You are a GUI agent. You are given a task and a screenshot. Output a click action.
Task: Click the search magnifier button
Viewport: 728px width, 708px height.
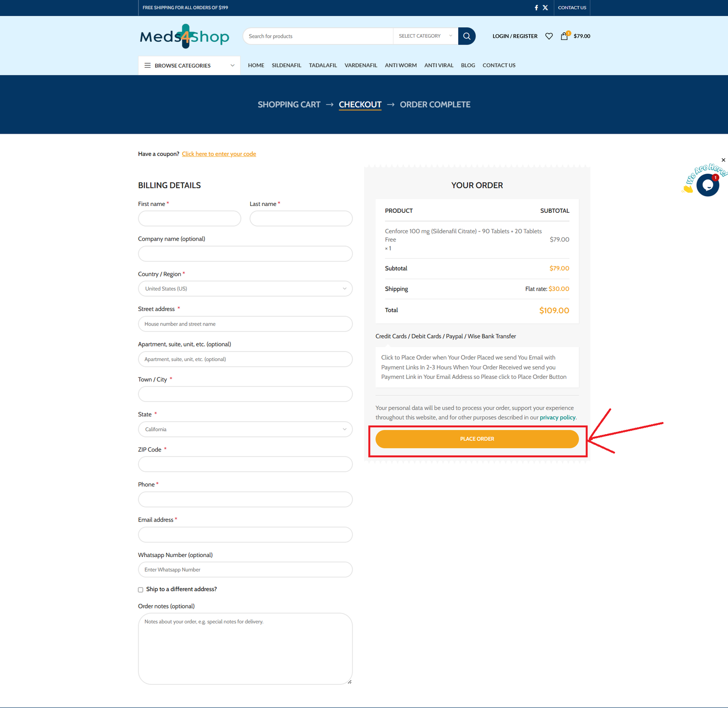pyautogui.click(x=467, y=36)
